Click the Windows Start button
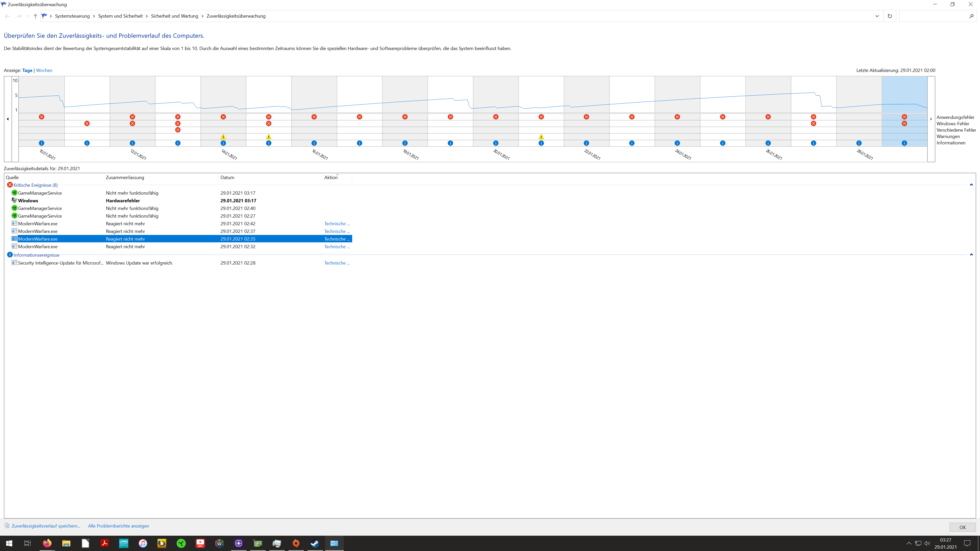Screen dimensions: 980x551 9,543
